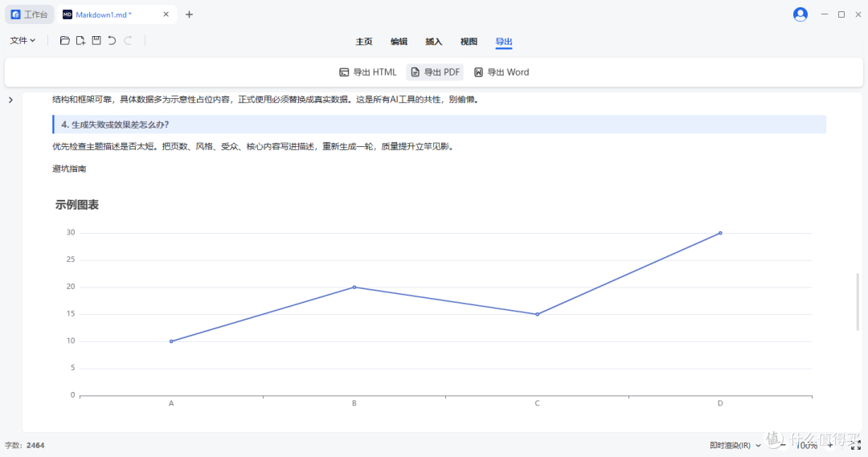Click the x-axis label C
Image resolution: width=868 pixels, height=457 pixels.
pos(537,403)
